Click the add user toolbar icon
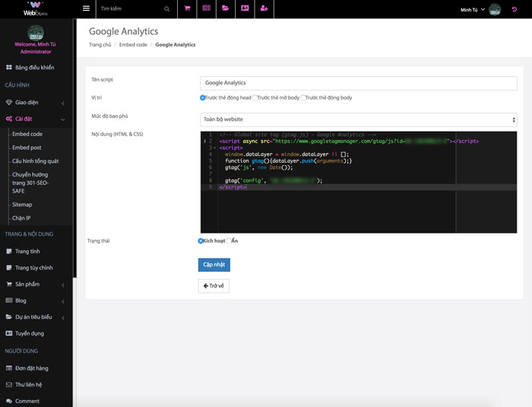Viewport: 532px width, 407px height. pyautogui.click(x=264, y=8)
